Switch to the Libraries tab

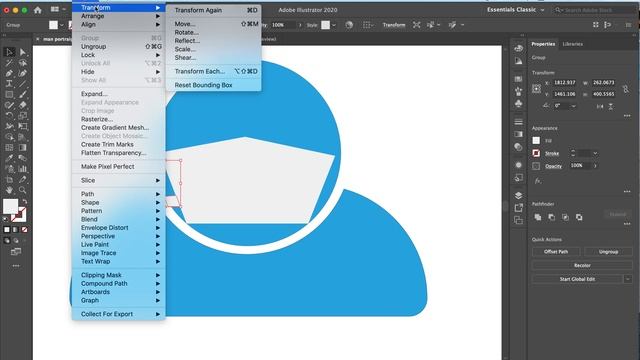[572, 44]
